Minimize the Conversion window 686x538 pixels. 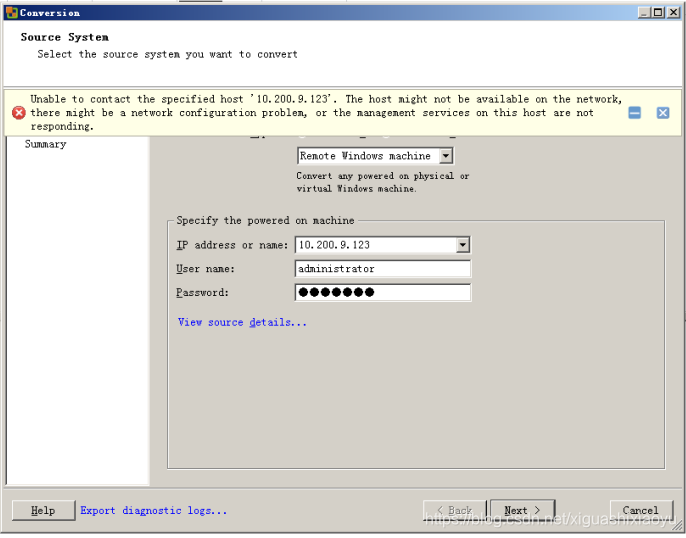click(644, 13)
